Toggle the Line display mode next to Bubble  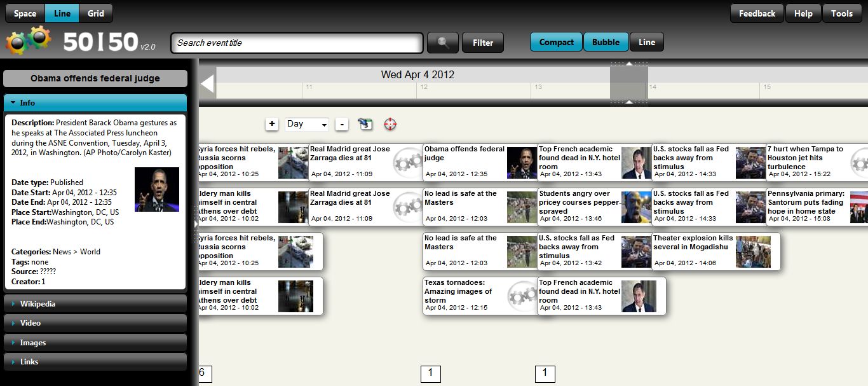pyautogui.click(x=647, y=42)
